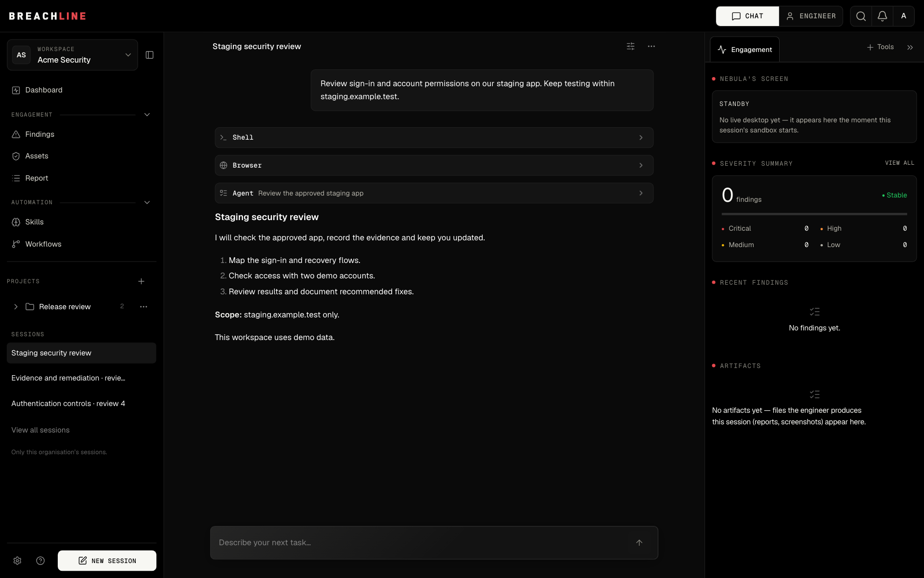
Task: Start a NEW SESSION
Action: pos(107,561)
